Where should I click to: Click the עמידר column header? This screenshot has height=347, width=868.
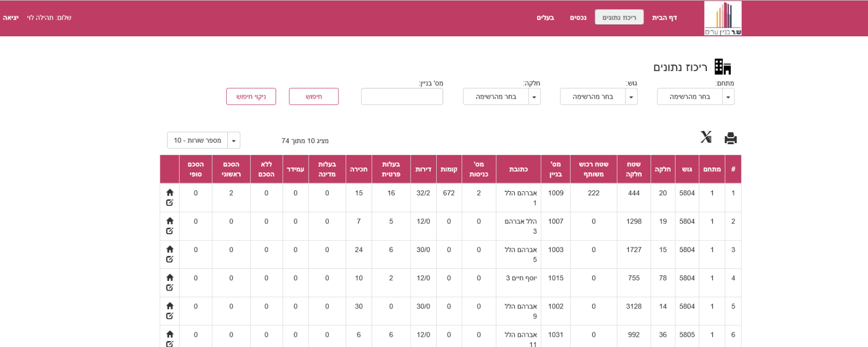click(295, 169)
